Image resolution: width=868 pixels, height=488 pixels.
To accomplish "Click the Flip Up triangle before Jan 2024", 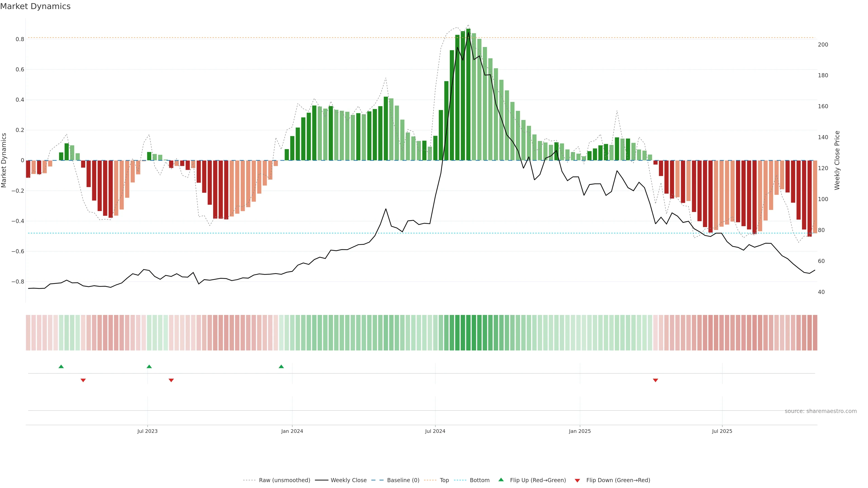I will coord(281,366).
